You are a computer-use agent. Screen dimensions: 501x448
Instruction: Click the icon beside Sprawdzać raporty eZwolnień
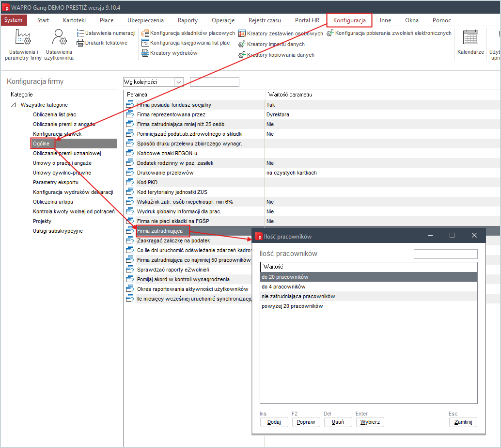130,270
